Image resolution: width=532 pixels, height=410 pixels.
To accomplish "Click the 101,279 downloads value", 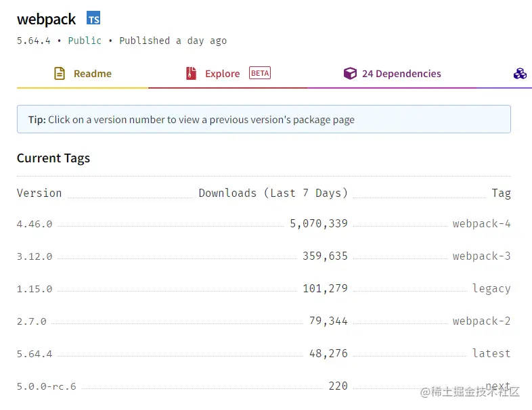I will (325, 289).
